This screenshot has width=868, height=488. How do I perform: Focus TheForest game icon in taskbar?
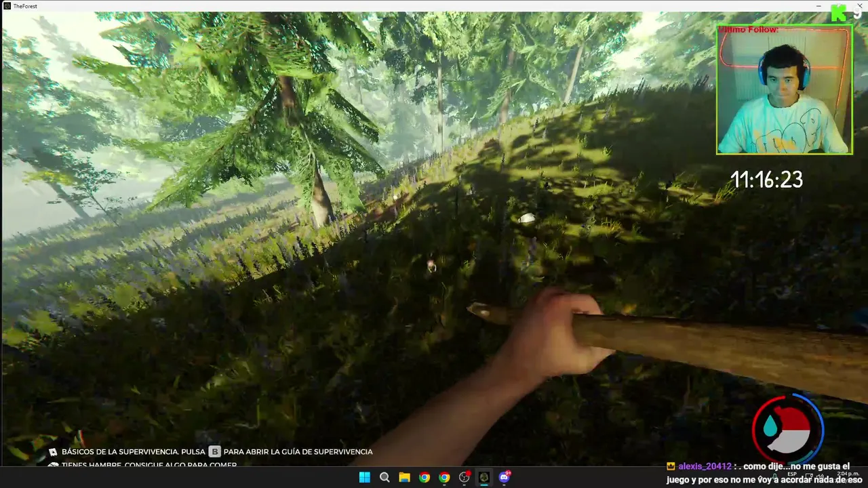click(484, 477)
